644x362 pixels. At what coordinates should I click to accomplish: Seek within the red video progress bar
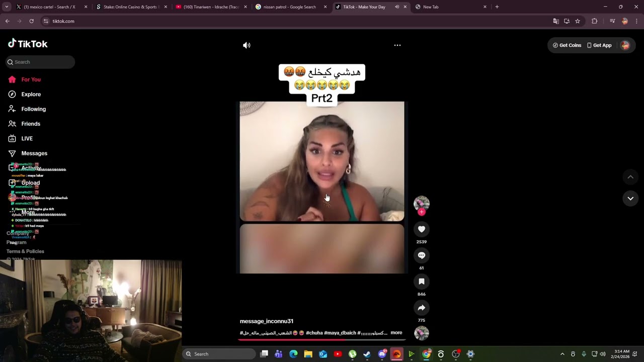pos(322,340)
